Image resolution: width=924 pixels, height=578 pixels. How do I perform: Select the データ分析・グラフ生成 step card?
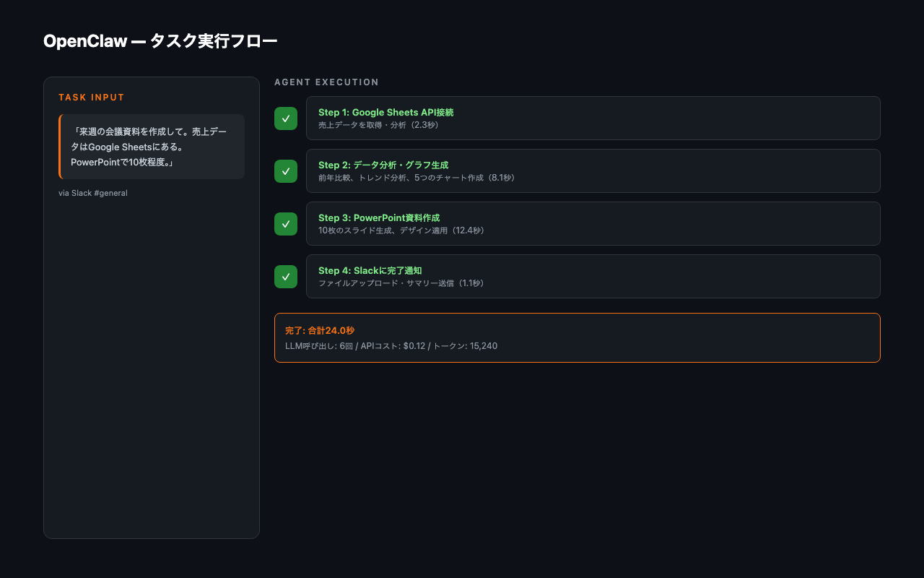coord(592,171)
